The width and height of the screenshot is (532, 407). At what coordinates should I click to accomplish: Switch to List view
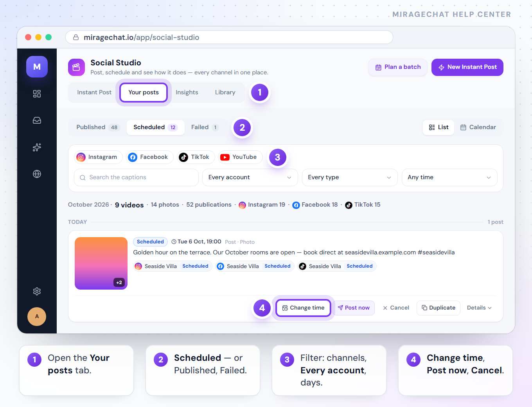pyautogui.click(x=439, y=127)
